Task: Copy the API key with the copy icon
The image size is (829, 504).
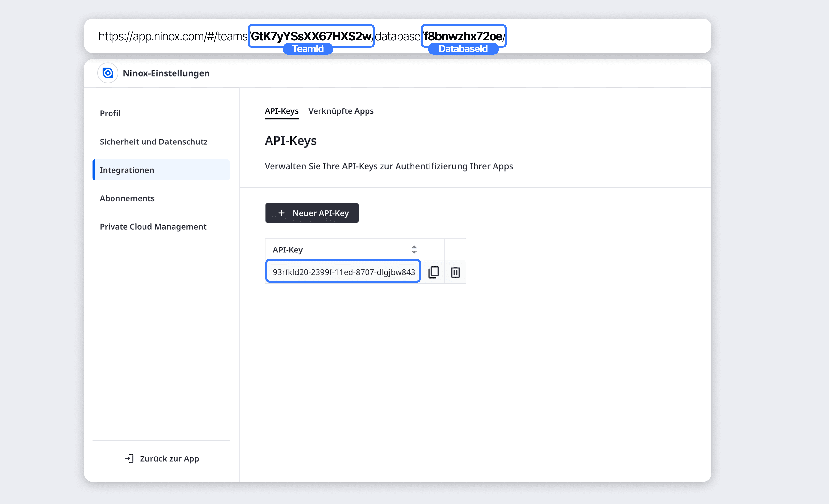Action: click(x=433, y=272)
